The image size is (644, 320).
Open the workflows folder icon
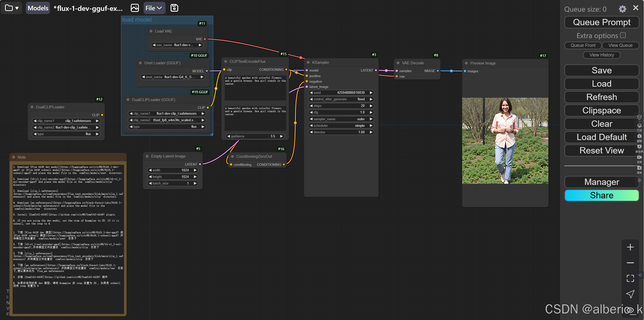click(9, 8)
